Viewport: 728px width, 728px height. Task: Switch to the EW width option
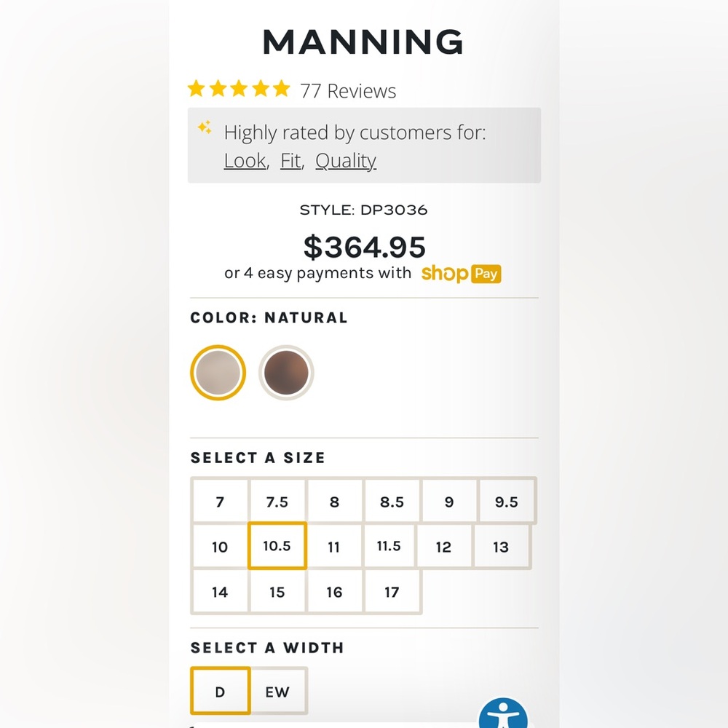pyautogui.click(x=277, y=692)
